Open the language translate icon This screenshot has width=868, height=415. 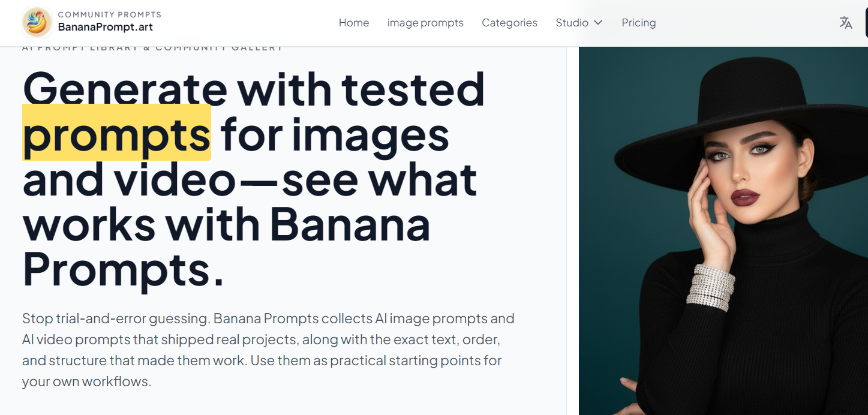coord(846,23)
